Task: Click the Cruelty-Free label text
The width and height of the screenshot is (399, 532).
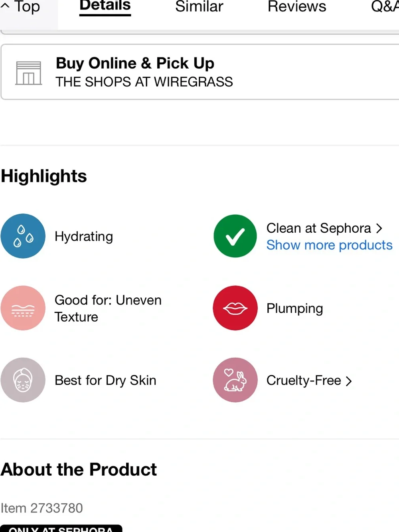Action: [x=304, y=380]
